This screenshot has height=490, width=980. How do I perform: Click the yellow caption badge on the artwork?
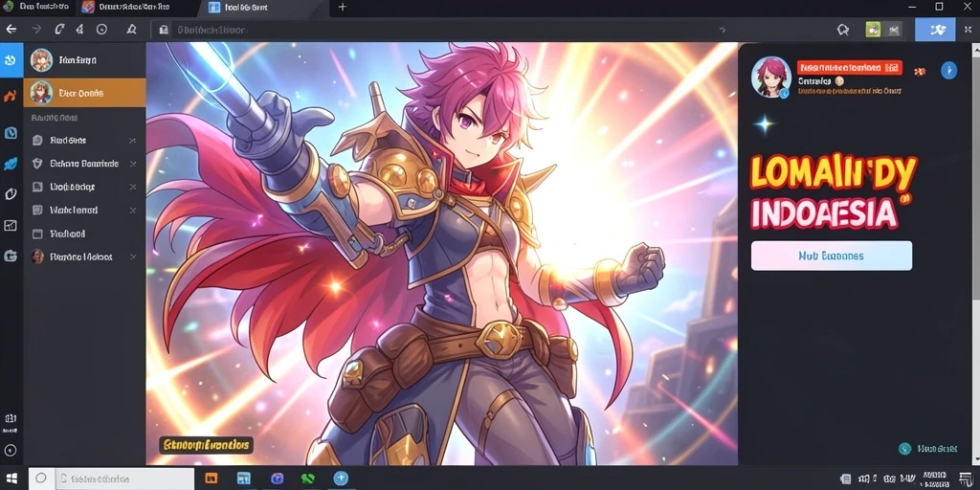[206, 445]
